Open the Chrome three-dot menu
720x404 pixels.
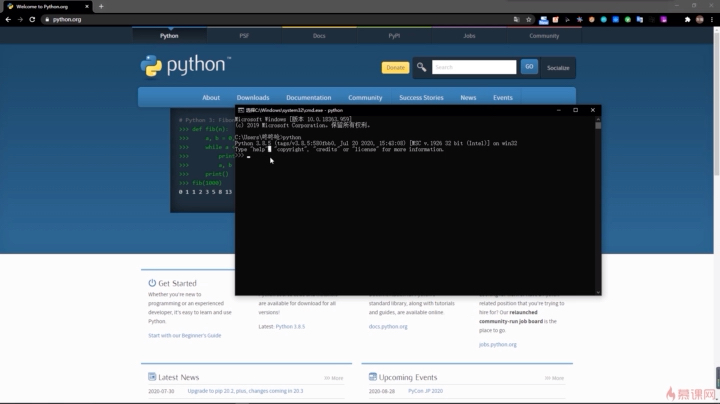coord(712,19)
